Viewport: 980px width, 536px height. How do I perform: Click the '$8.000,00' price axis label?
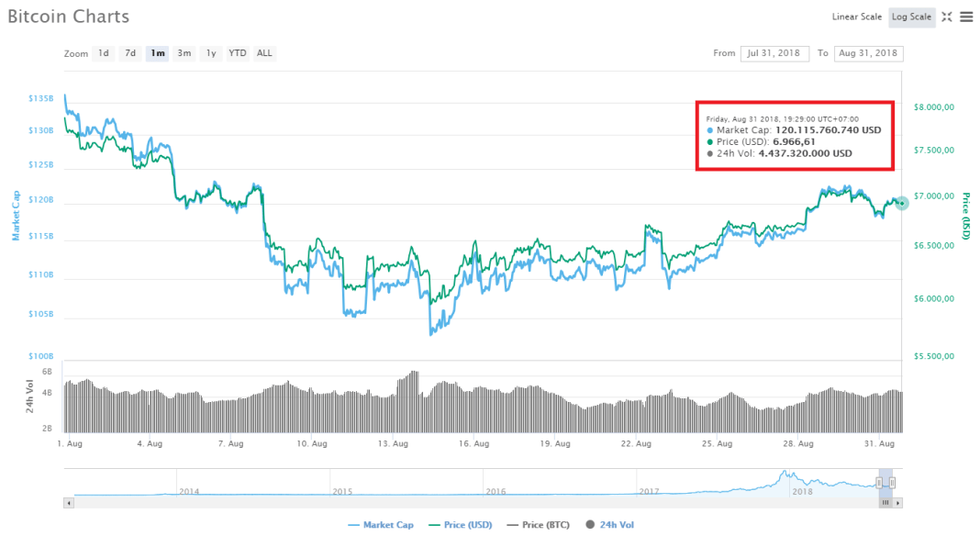[x=934, y=107]
